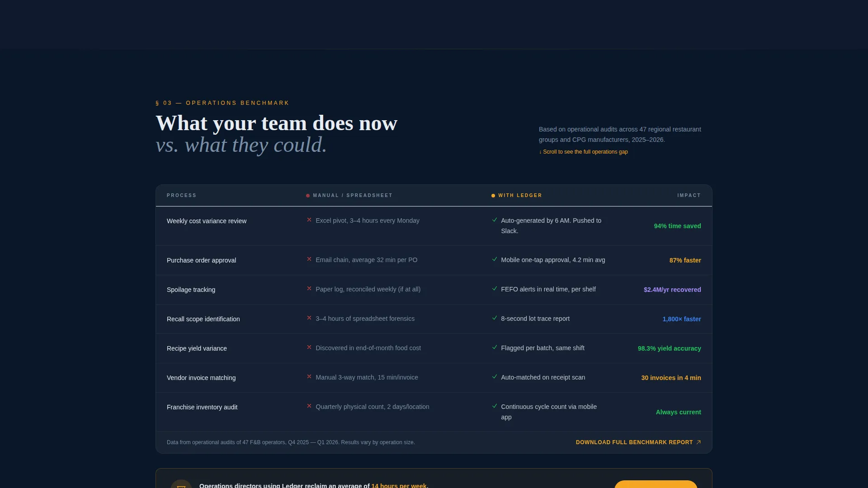Viewport: 868px width, 488px height.
Task: Select the Impact column header
Action: point(689,196)
